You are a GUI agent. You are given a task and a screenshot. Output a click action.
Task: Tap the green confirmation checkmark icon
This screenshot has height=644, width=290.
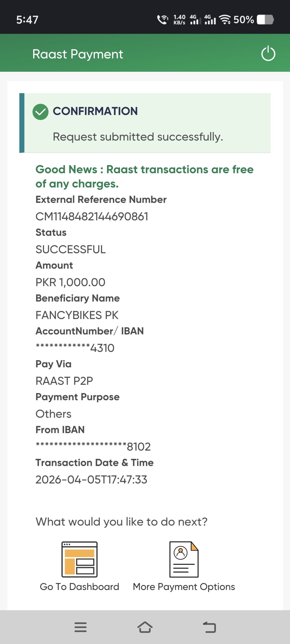point(40,112)
